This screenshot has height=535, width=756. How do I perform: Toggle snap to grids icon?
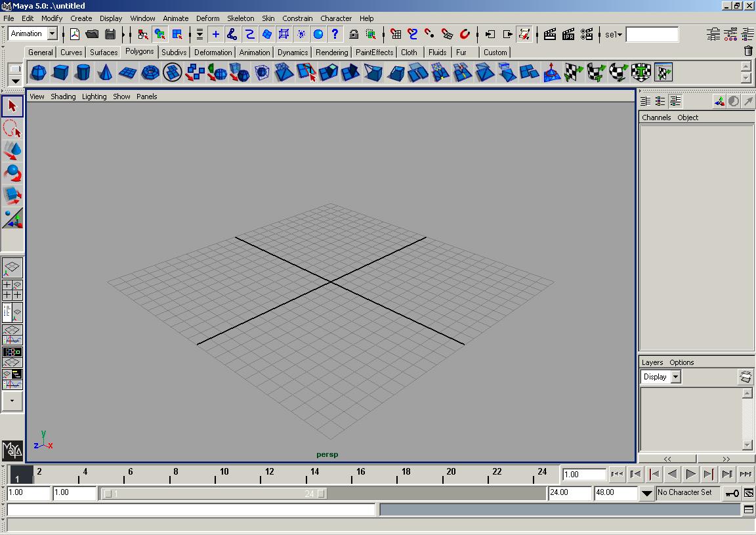pos(396,34)
